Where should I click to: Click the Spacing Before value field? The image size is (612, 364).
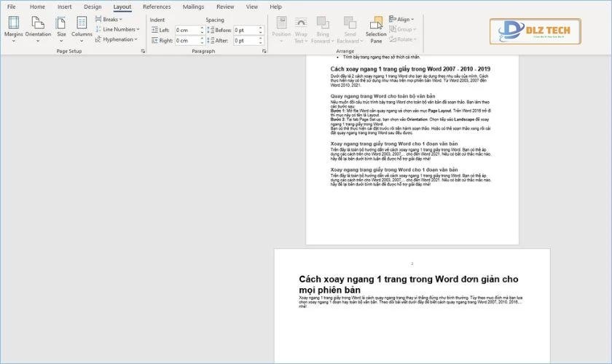pyautogui.click(x=246, y=31)
